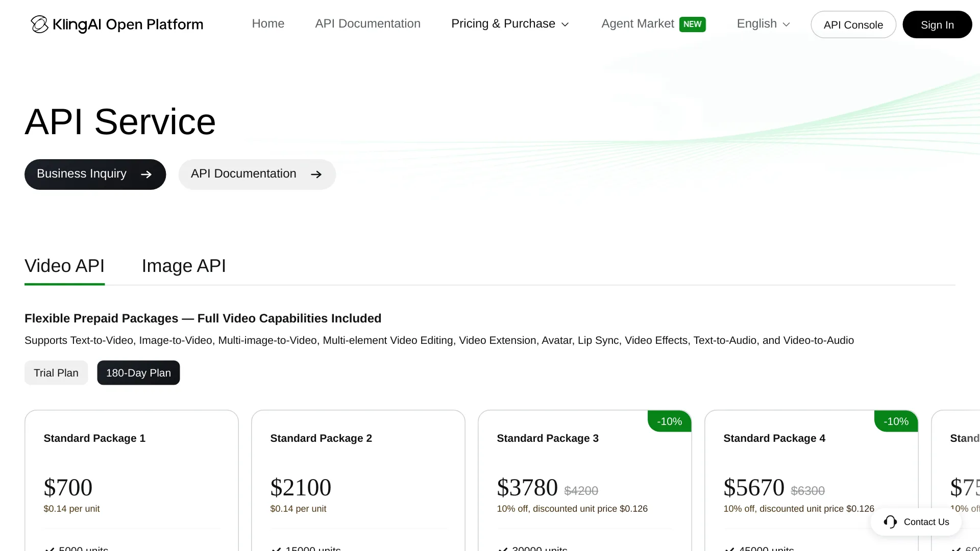Click the Standard Package 4 card title
The width and height of the screenshot is (980, 551).
(774, 438)
